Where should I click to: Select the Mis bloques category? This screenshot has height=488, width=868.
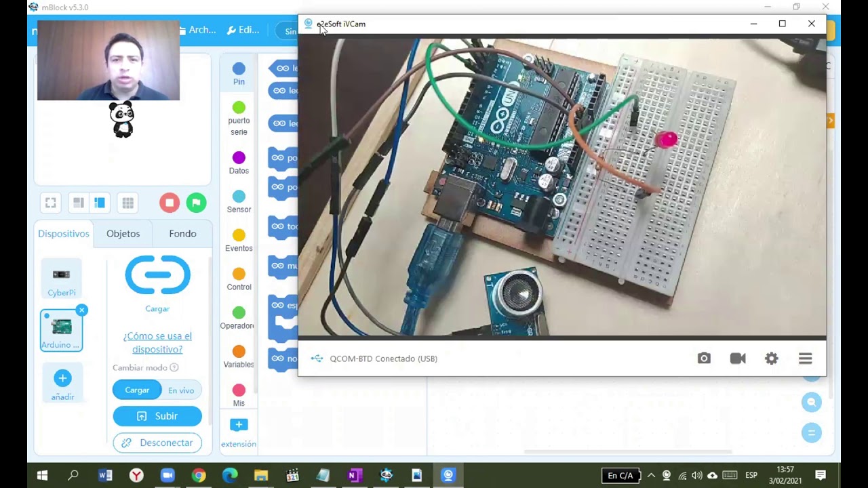(x=239, y=395)
